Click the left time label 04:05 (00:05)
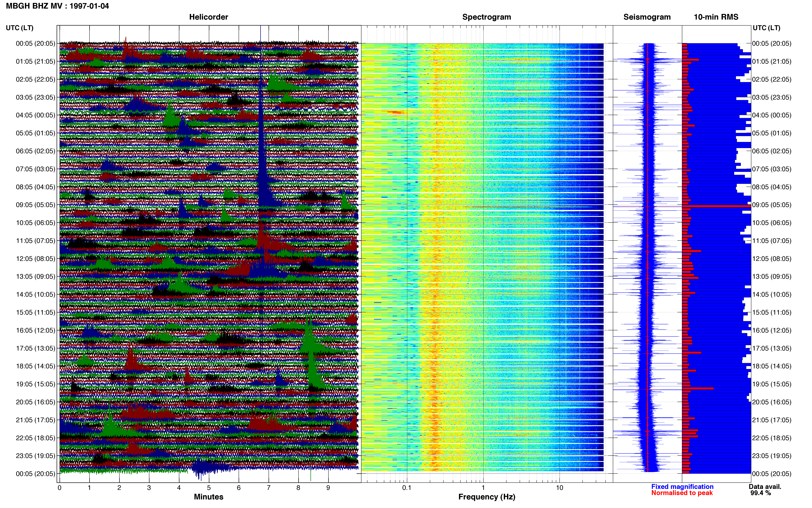The height and width of the screenshot is (508, 812). point(35,115)
